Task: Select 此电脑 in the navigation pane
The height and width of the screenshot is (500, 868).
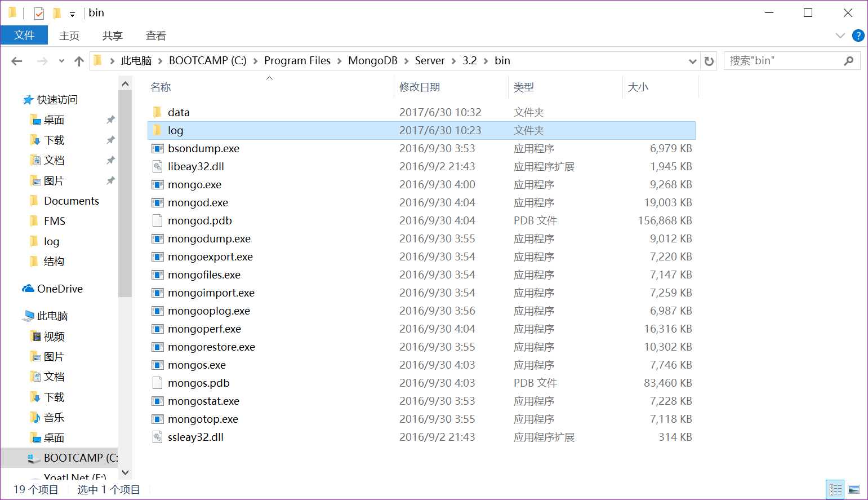Action: pos(52,316)
